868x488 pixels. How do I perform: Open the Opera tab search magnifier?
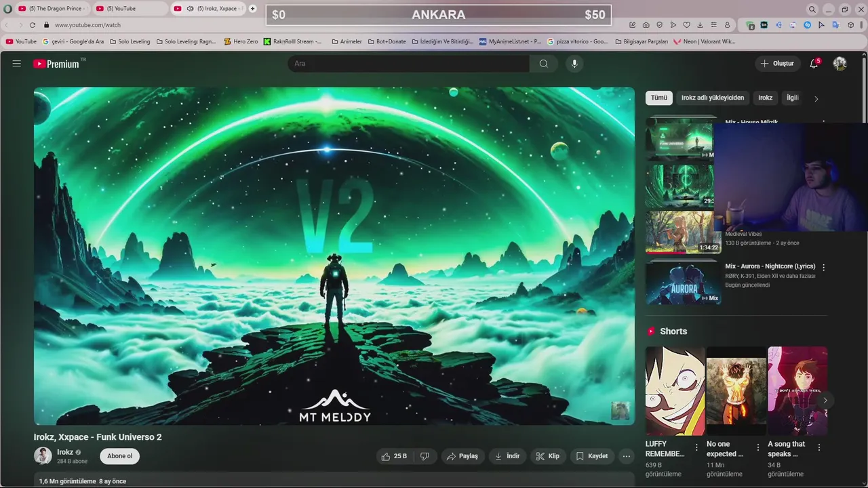pyautogui.click(x=812, y=9)
